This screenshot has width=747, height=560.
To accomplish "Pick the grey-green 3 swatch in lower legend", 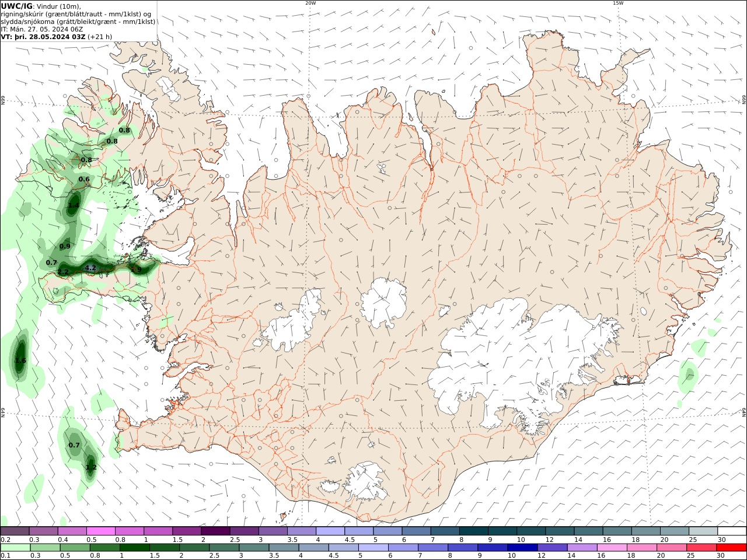I will pyautogui.click(x=254, y=548).
